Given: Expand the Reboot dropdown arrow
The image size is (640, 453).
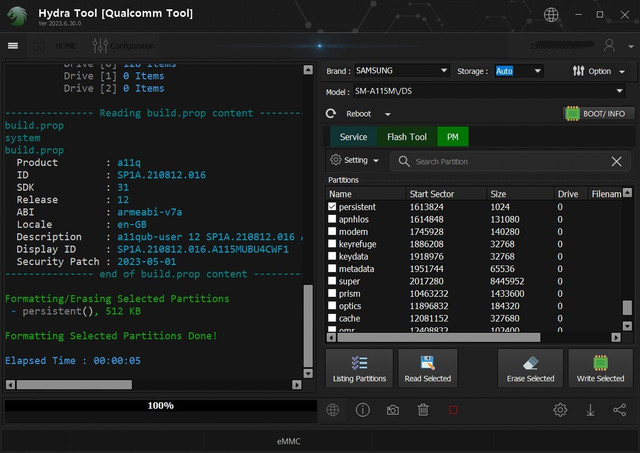Looking at the screenshot, I should (x=388, y=114).
